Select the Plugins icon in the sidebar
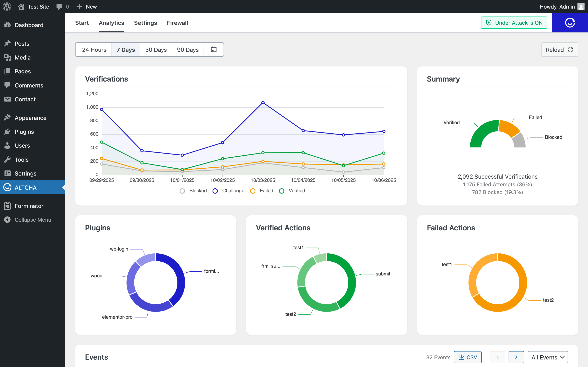The width and height of the screenshot is (588, 367). click(x=7, y=132)
